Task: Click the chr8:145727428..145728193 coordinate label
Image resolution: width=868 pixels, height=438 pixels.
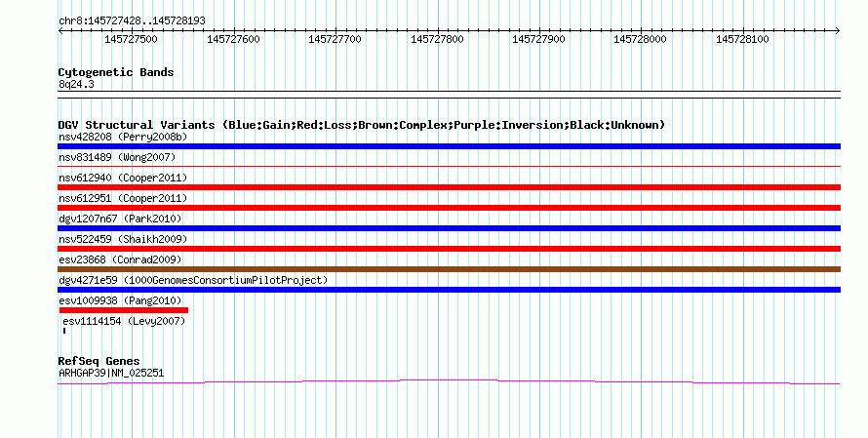Action: click(132, 21)
